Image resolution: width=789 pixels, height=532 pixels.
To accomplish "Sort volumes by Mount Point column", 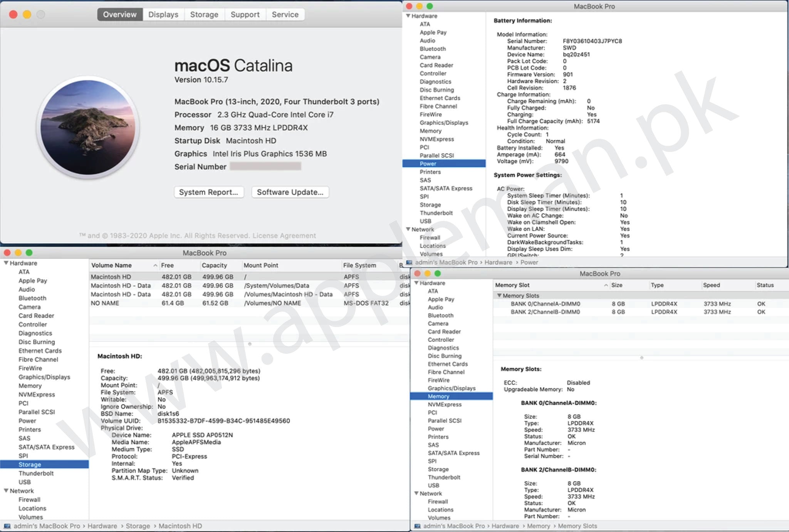I will (291, 265).
